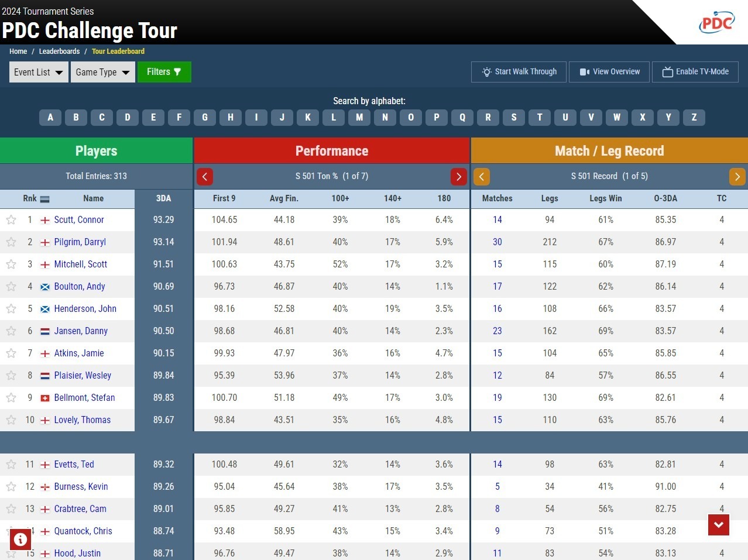Filter players by letter Q

pos(462,117)
